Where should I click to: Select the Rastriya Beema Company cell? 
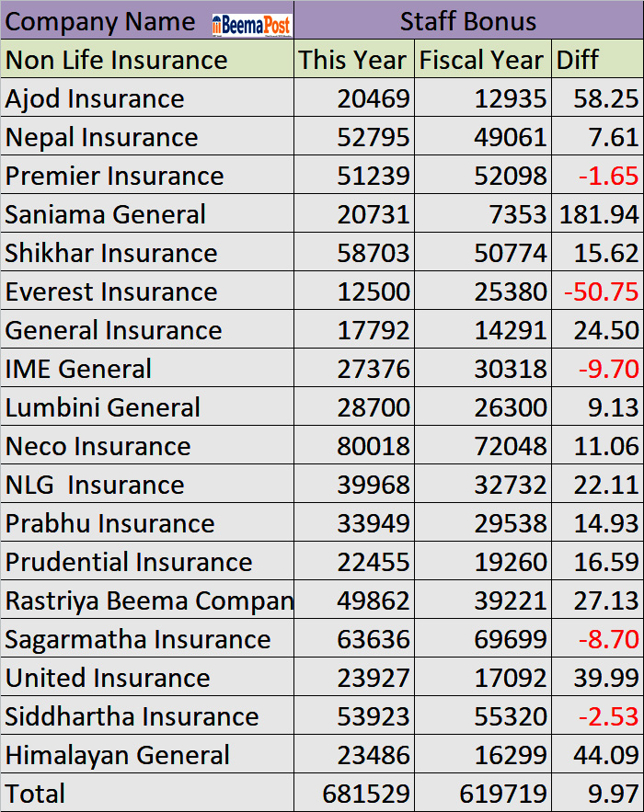pos(149,601)
